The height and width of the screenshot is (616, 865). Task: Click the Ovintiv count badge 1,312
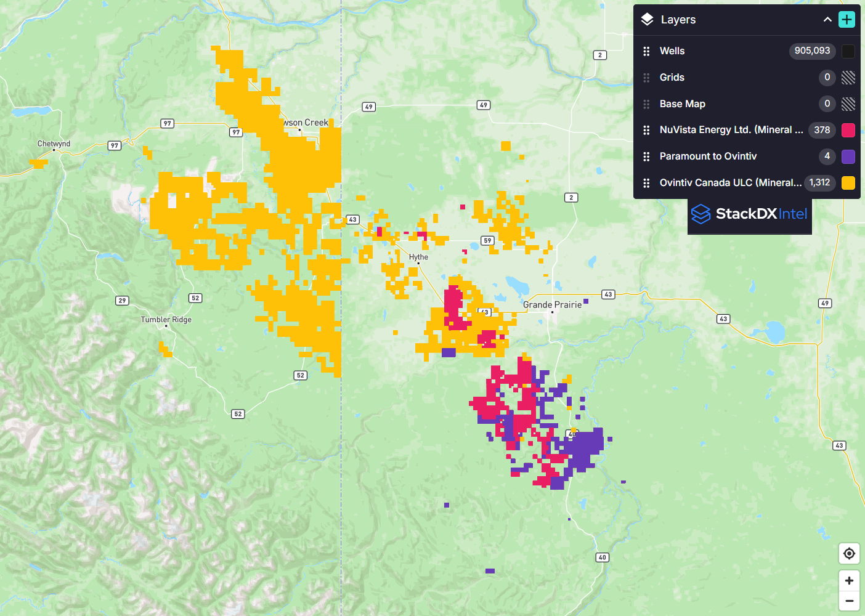(819, 183)
